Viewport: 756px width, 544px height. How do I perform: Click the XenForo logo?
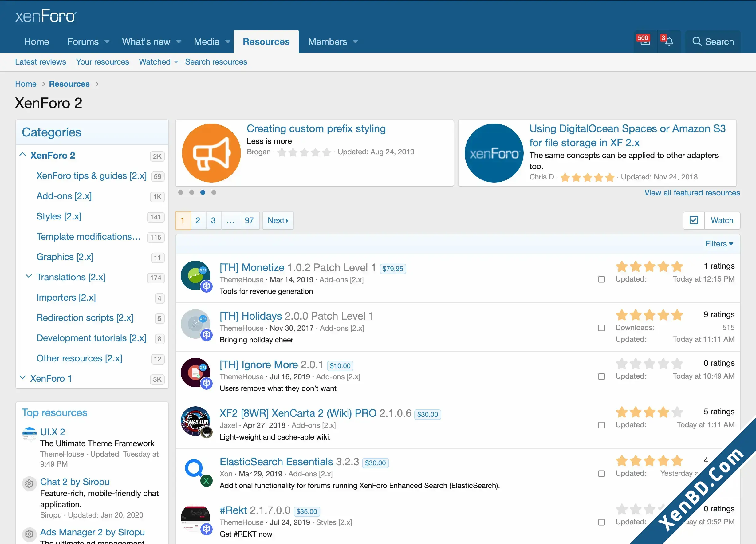(46, 16)
